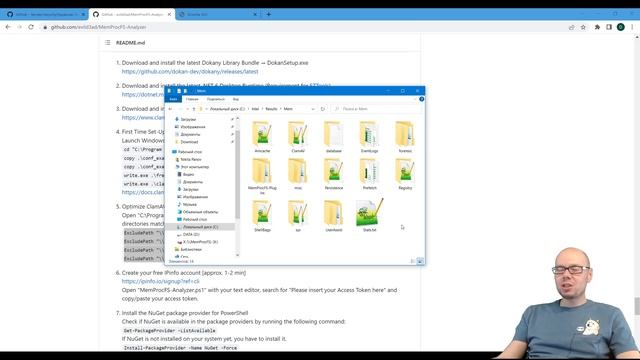Click Explorer's up-one-level arrow
The width and height of the screenshot is (640, 360).
point(194,109)
